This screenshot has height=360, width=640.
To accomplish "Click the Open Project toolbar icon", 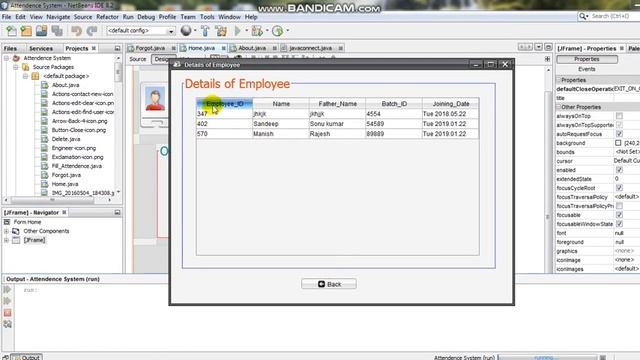I will (x=41, y=31).
